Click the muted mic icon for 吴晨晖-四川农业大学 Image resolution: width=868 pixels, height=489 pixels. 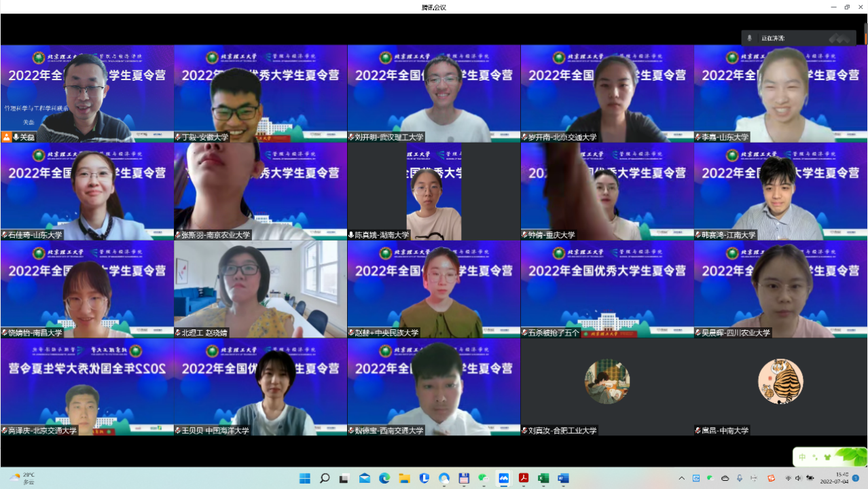[698, 333]
